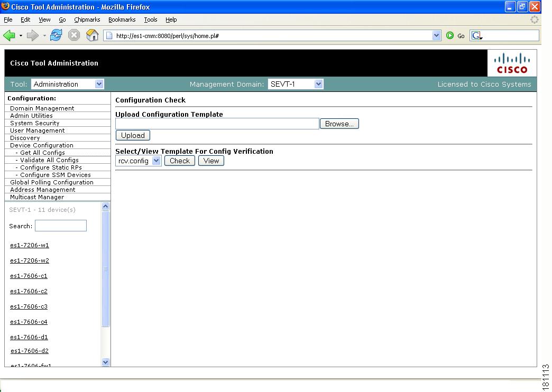Select device es1-7606-d1
The image size is (552, 392).
(x=29, y=337)
